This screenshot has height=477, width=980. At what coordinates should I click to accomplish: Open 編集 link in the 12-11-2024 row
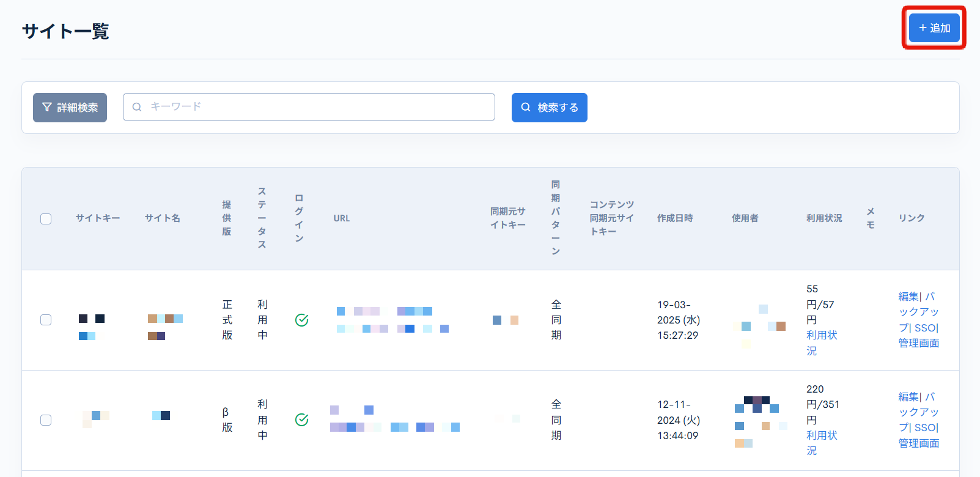point(908,397)
